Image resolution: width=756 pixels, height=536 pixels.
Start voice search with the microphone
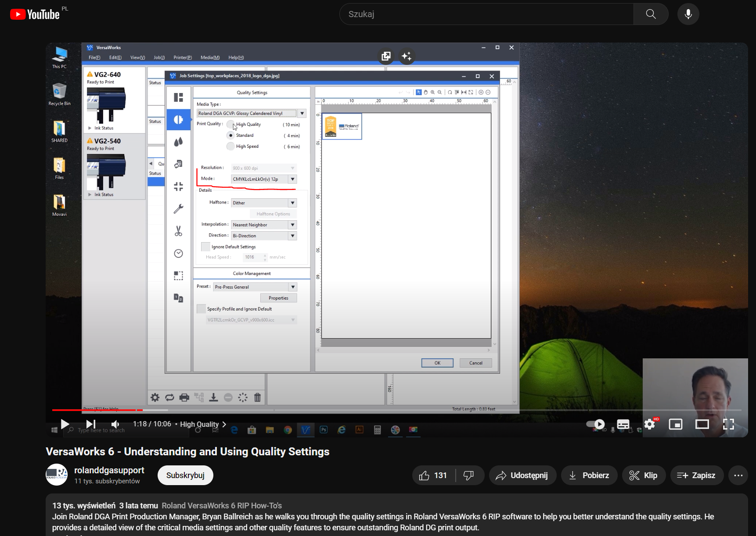(688, 14)
